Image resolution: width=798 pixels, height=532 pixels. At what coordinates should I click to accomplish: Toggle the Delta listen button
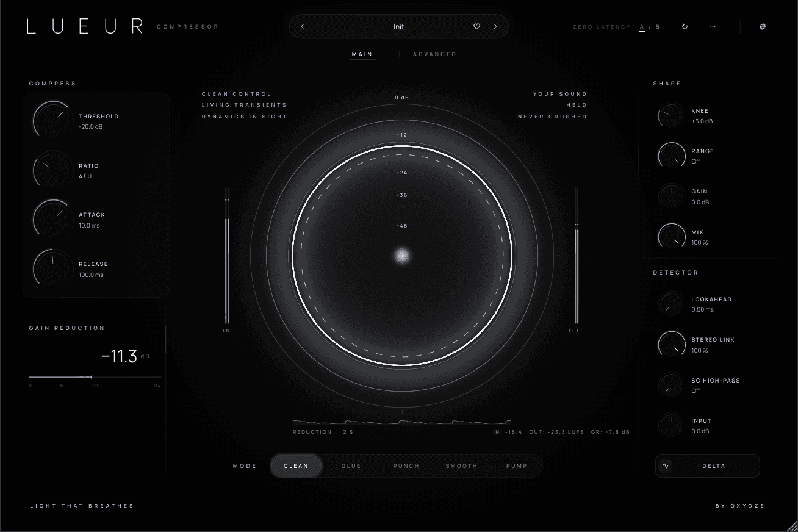point(708,466)
